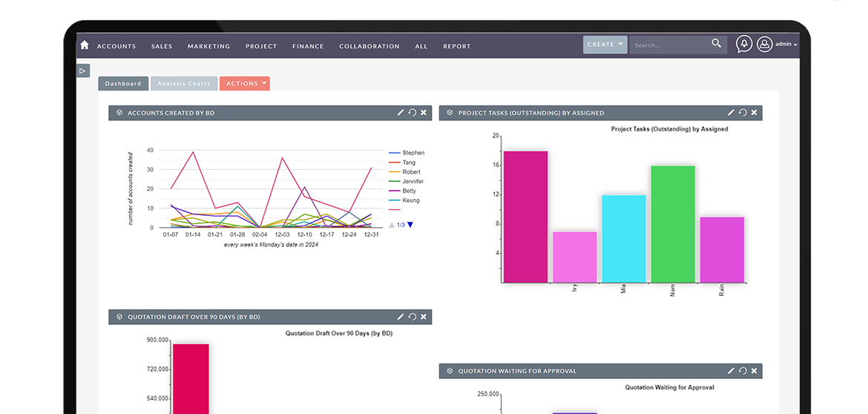Edit the Quotation Waiting for Approval dashlet
This screenshot has height=414, width=868.
click(x=731, y=371)
